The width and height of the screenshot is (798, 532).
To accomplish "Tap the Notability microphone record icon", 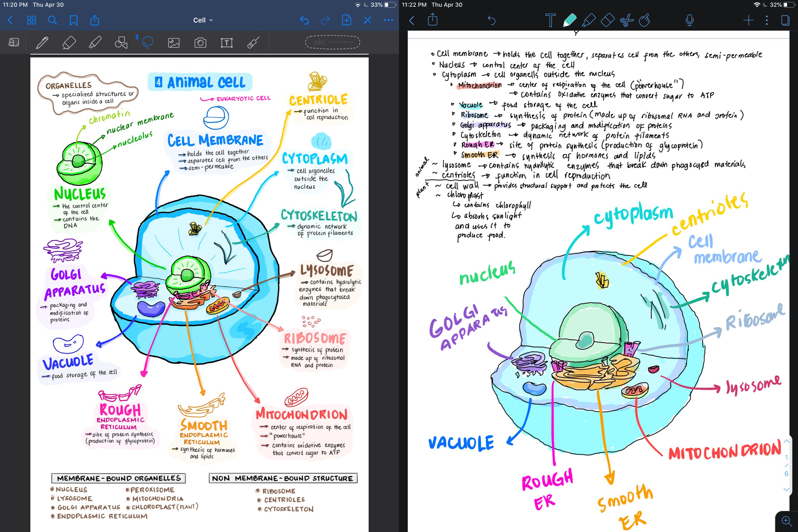I will 689,20.
